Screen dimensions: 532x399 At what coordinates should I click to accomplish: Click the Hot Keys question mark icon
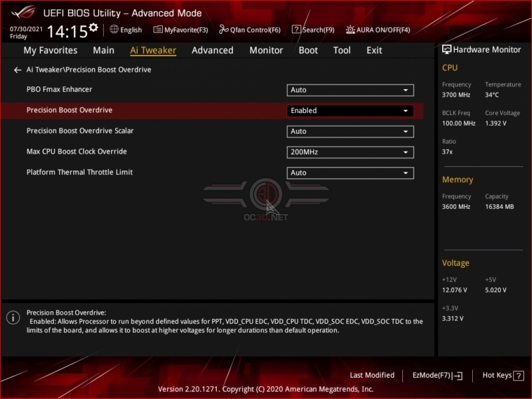tap(519, 376)
